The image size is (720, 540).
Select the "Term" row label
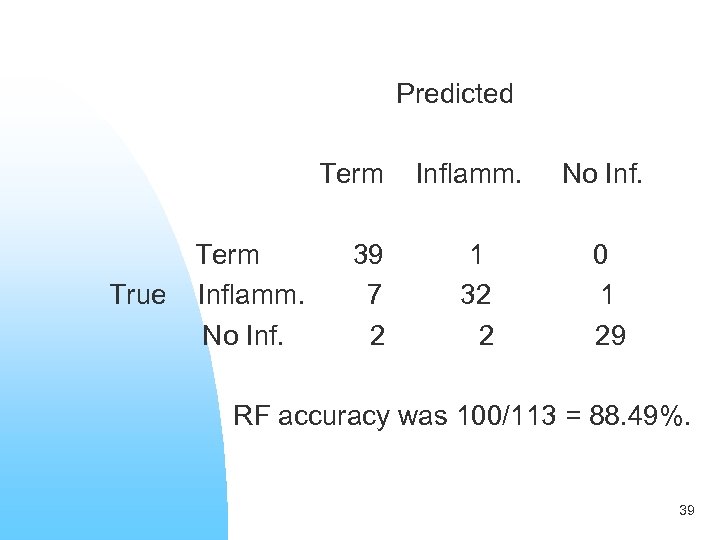pos(227,255)
